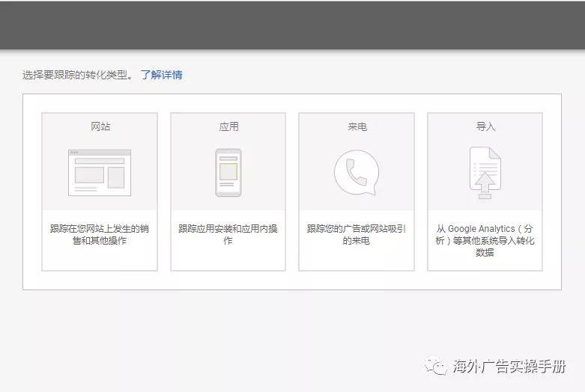
Task: Click the 跟踪应用安装和应用内操作 description
Action: (x=228, y=235)
